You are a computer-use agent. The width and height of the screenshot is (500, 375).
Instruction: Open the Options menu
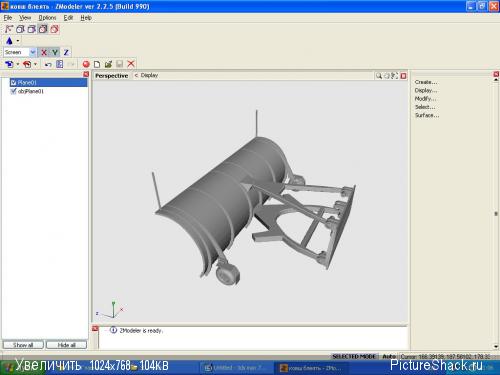pos(47,18)
